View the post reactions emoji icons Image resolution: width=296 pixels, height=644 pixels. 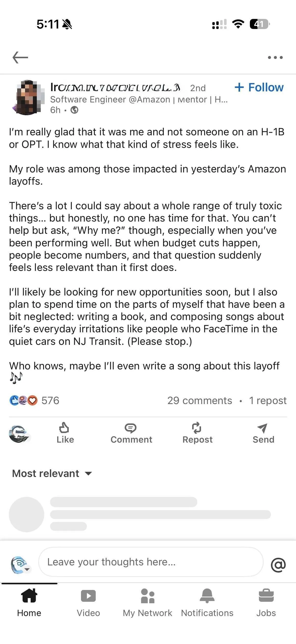point(23,400)
